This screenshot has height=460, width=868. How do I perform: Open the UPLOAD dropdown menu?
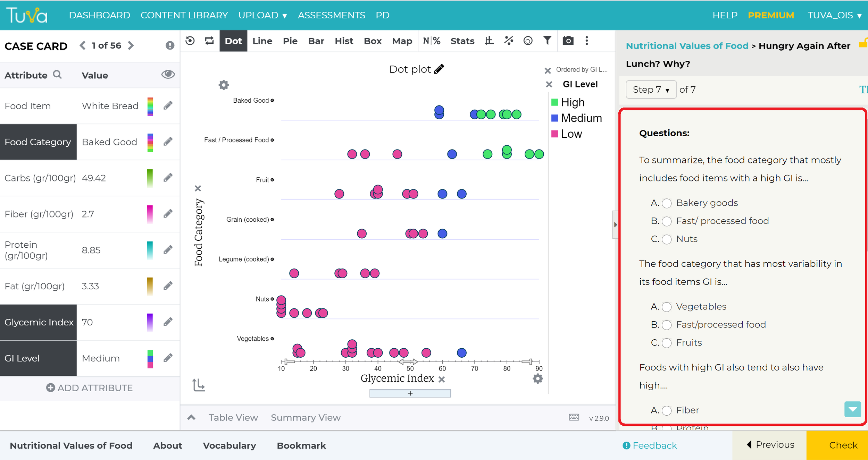coord(262,15)
